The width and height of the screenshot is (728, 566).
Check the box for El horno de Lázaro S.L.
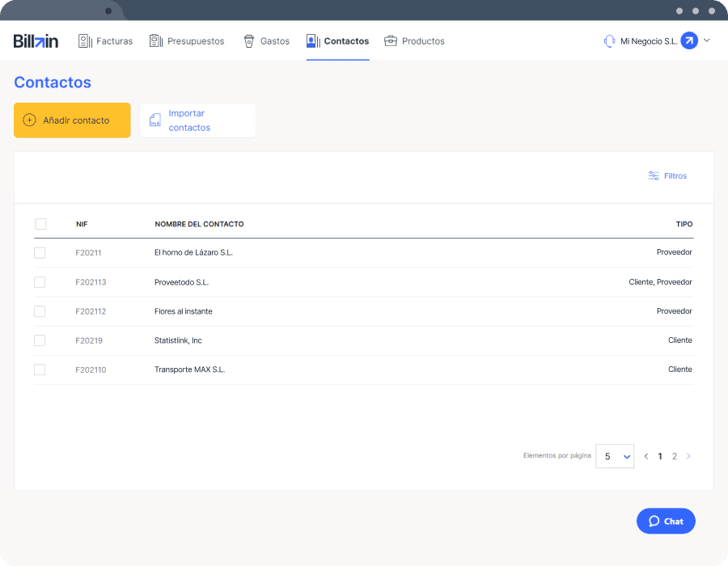click(x=40, y=253)
